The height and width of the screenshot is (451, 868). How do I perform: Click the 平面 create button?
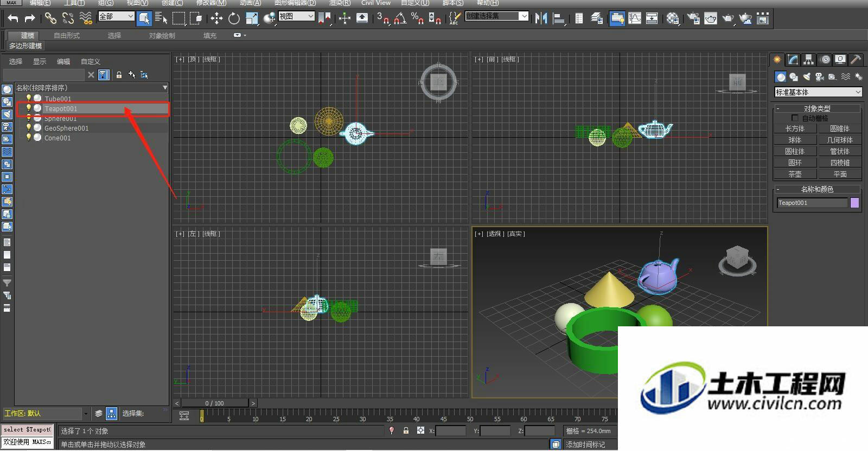[839, 174]
